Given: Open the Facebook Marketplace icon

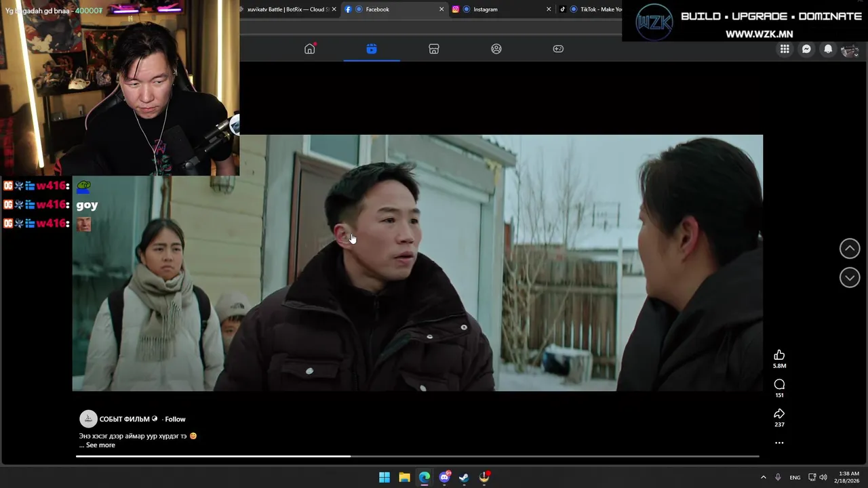Looking at the screenshot, I should point(434,49).
